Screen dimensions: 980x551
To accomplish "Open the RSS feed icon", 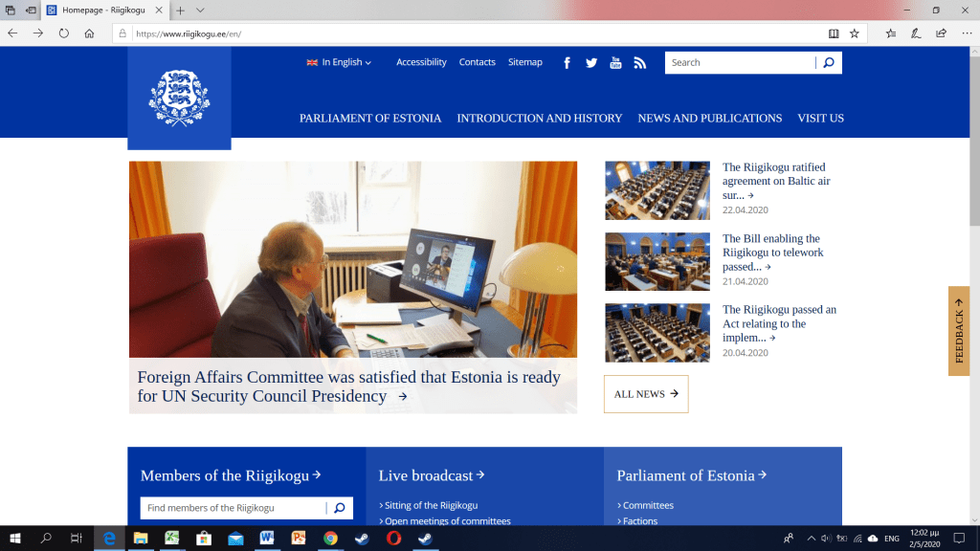I will pos(640,63).
